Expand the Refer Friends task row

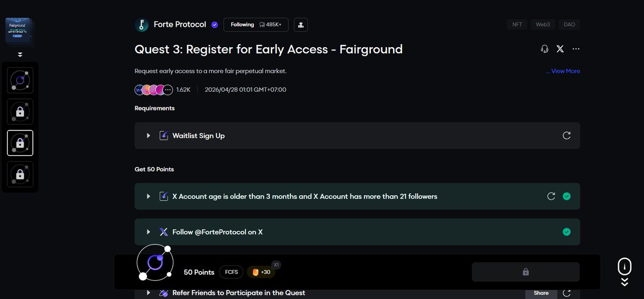[x=149, y=293]
